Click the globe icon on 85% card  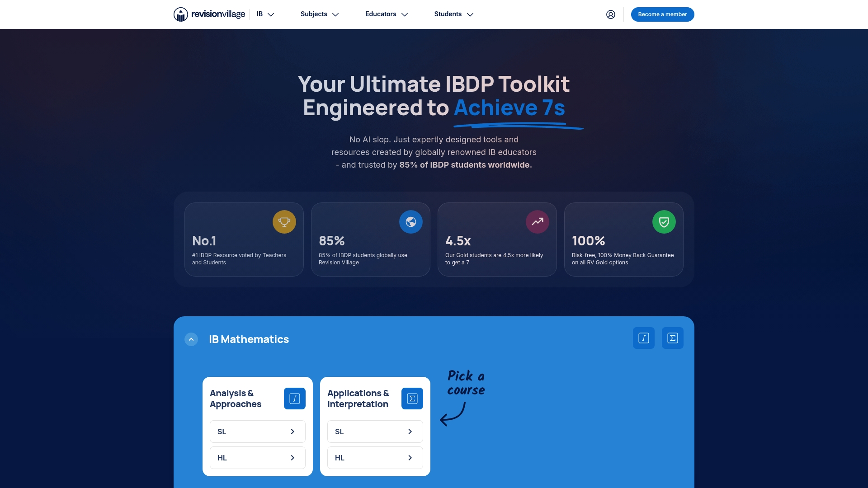click(x=411, y=222)
